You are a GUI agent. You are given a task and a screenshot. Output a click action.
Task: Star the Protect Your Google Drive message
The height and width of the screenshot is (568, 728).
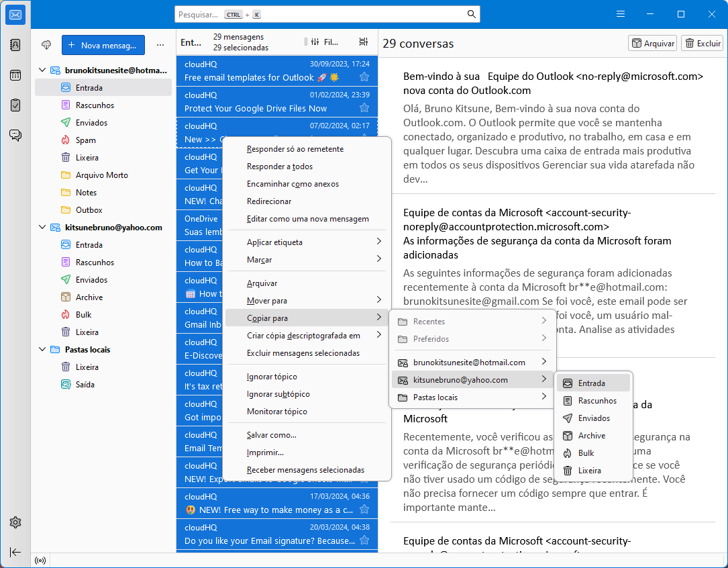click(x=364, y=108)
